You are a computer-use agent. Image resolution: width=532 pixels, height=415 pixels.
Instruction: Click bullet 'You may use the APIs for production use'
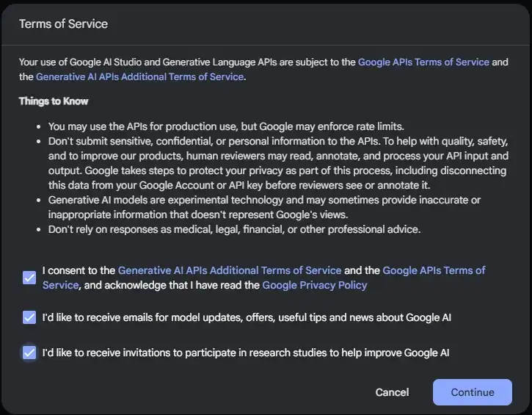226,126
